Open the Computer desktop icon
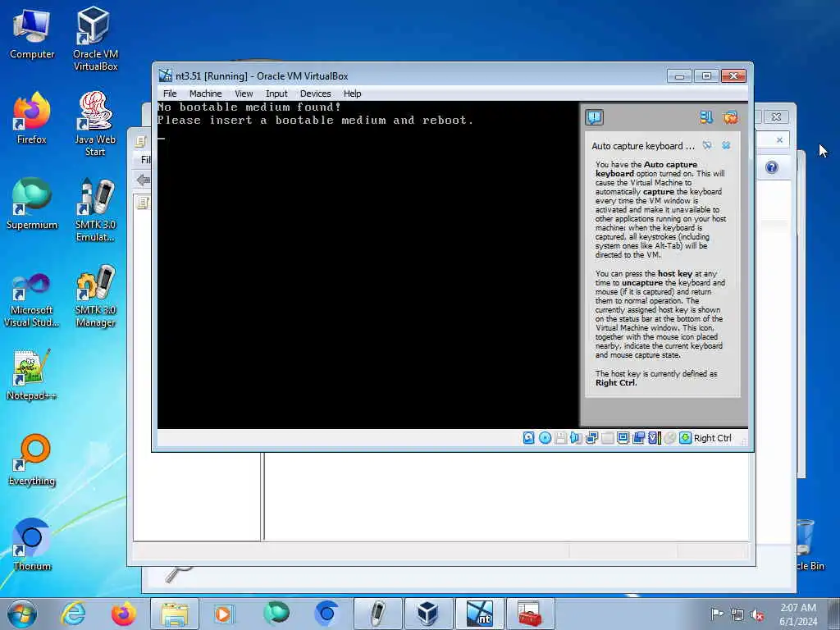 tap(32, 34)
